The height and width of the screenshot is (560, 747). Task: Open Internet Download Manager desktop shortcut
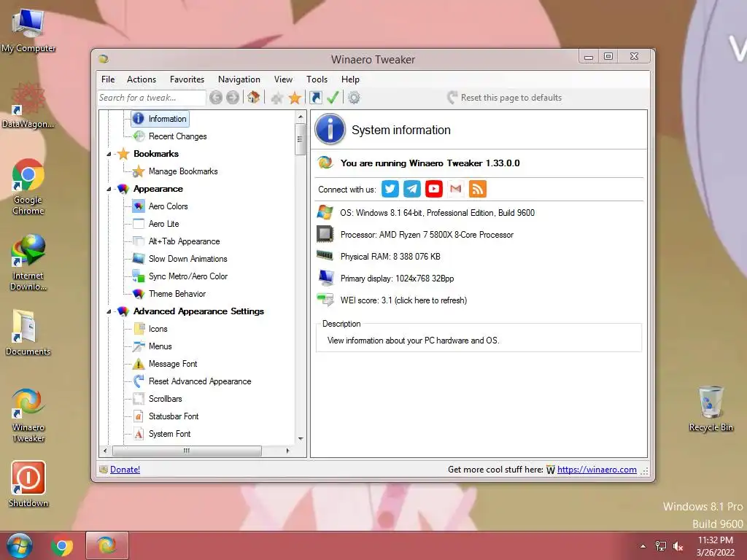[28, 262]
